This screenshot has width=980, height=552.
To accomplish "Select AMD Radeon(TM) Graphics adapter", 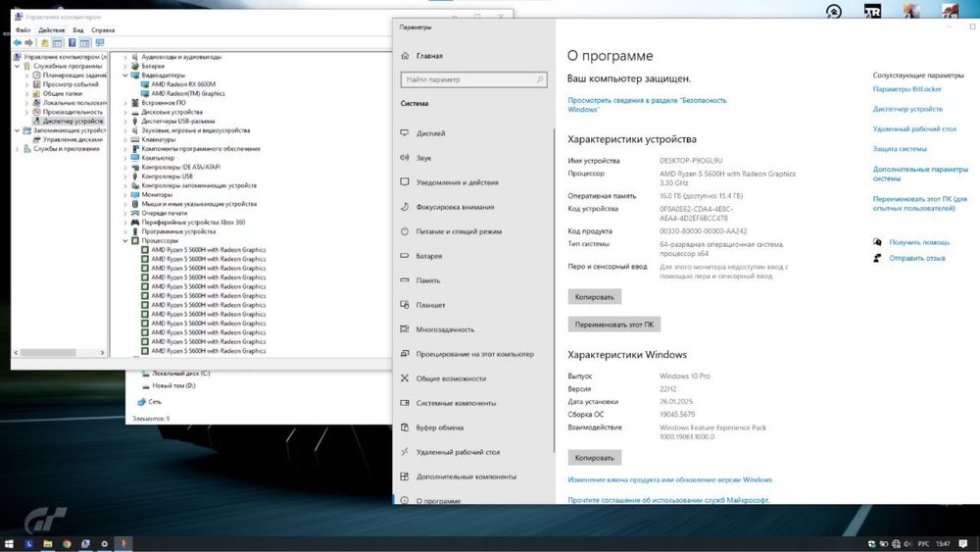I will 187,94.
